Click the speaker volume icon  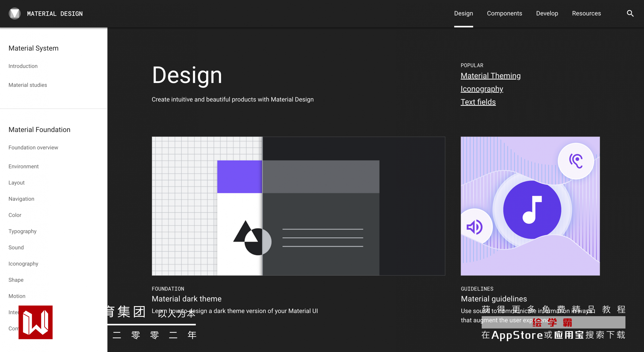pos(474,227)
